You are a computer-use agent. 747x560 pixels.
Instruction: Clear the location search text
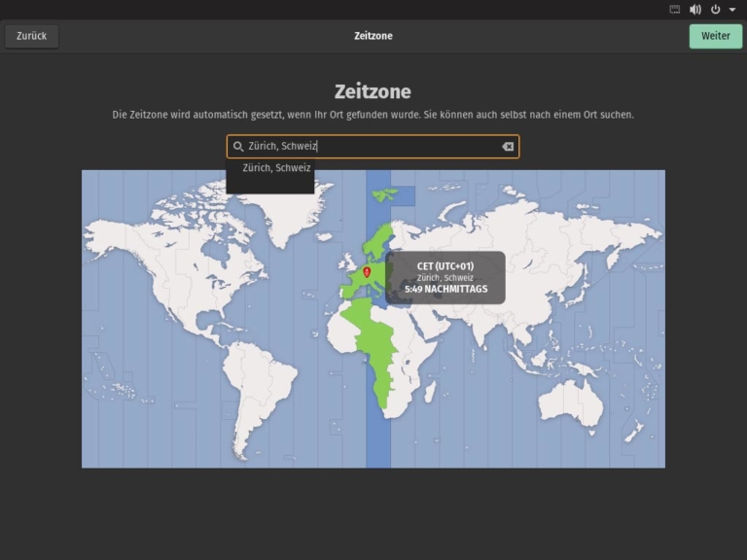click(507, 147)
